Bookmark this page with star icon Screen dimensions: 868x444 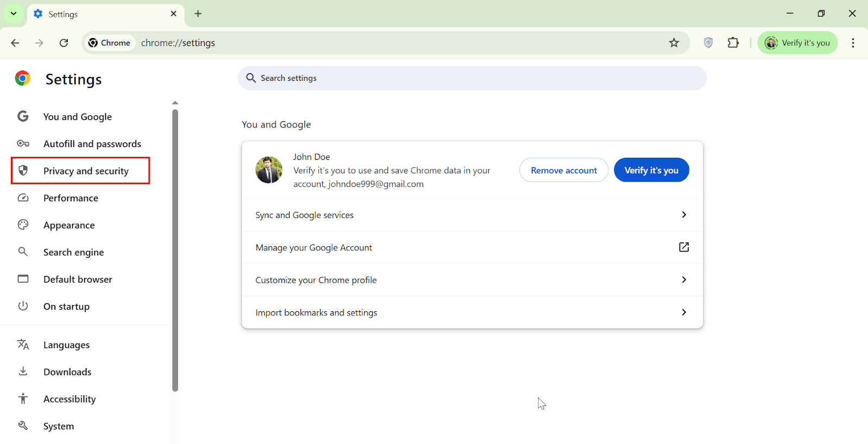point(674,43)
